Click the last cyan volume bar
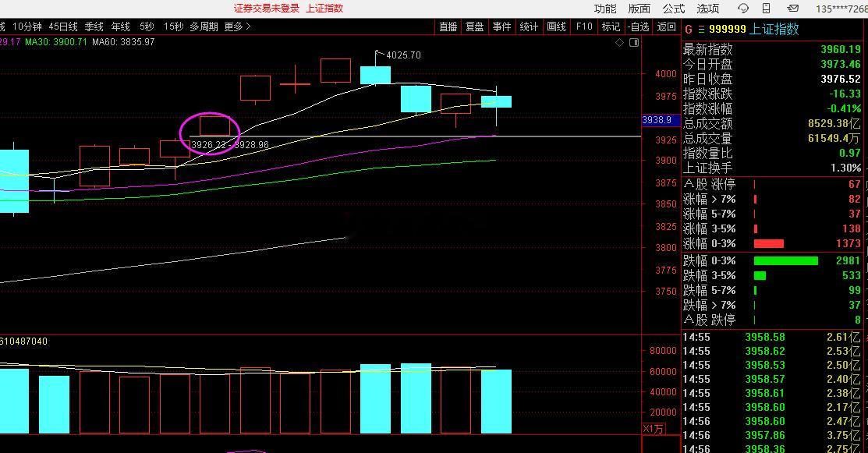The width and height of the screenshot is (868, 453). tap(496, 401)
